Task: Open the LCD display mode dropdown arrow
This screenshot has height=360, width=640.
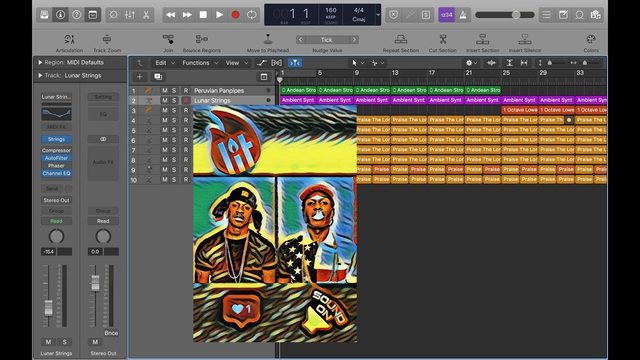Action: click(x=378, y=15)
